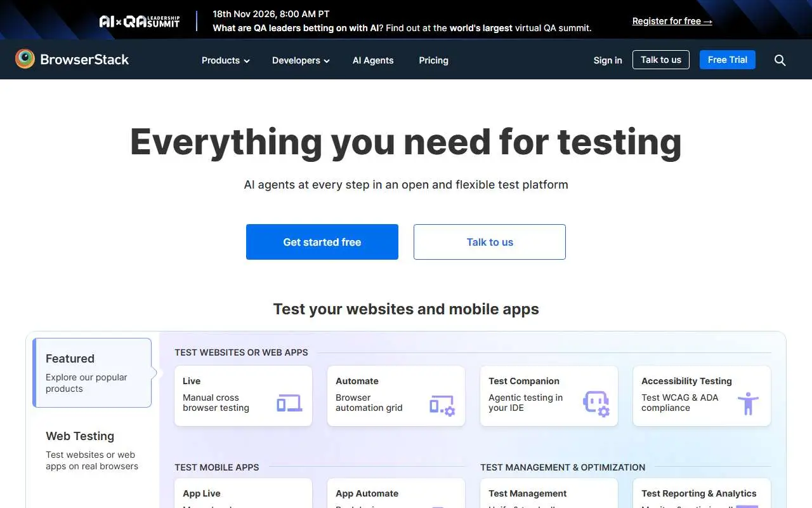Click the "Test your websites and mobile apps" heading
The image size is (812, 508).
pos(406,309)
